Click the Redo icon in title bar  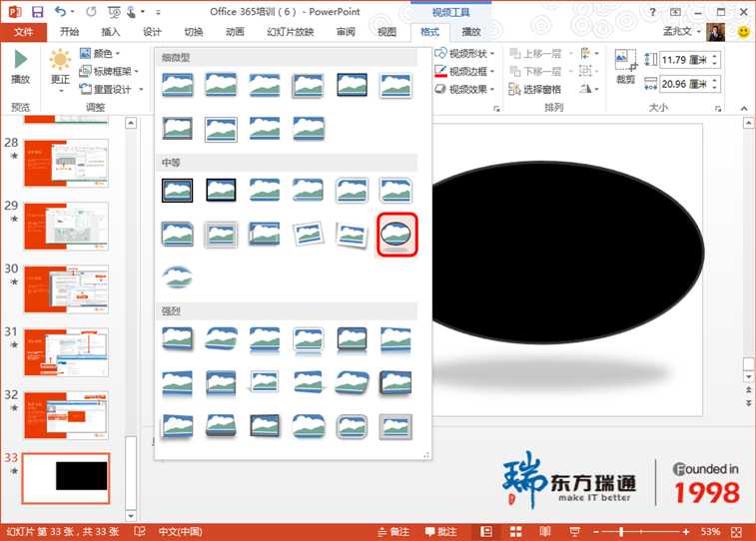[x=91, y=12]
